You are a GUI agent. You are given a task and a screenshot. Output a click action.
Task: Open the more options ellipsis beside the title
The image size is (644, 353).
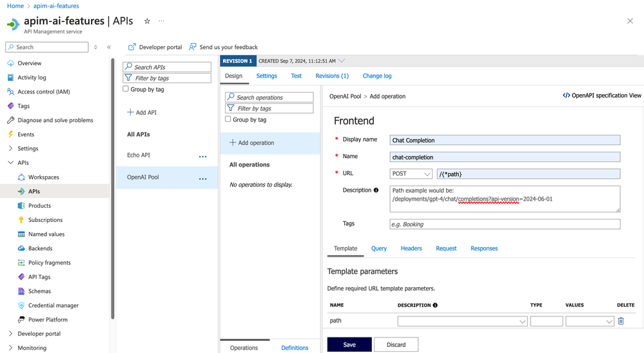coord(161,21)
